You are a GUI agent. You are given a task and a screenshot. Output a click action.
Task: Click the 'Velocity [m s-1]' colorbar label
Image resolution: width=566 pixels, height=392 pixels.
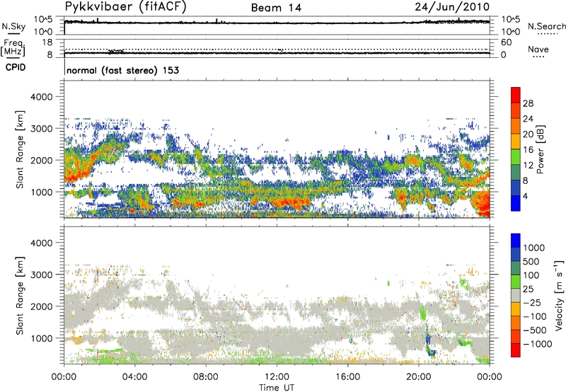pos(559,295)
